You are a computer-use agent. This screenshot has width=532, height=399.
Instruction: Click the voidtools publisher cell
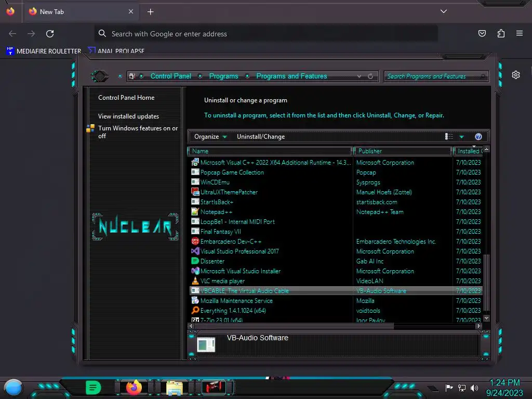[368, 311]
